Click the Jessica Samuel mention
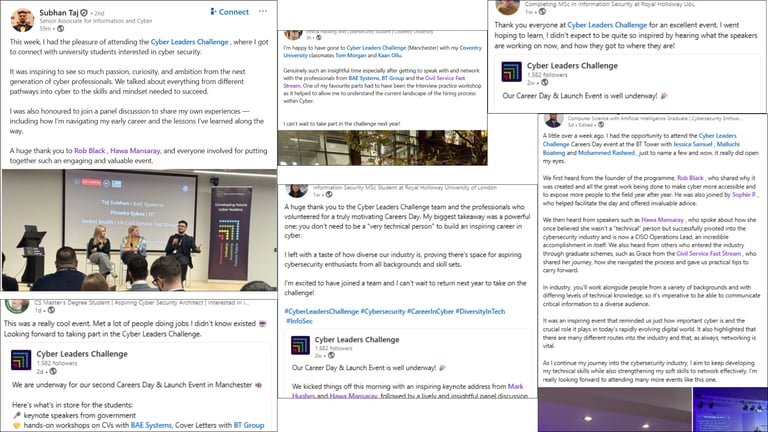The width and height of the screenshot is (768, 432). pos(693,144)
